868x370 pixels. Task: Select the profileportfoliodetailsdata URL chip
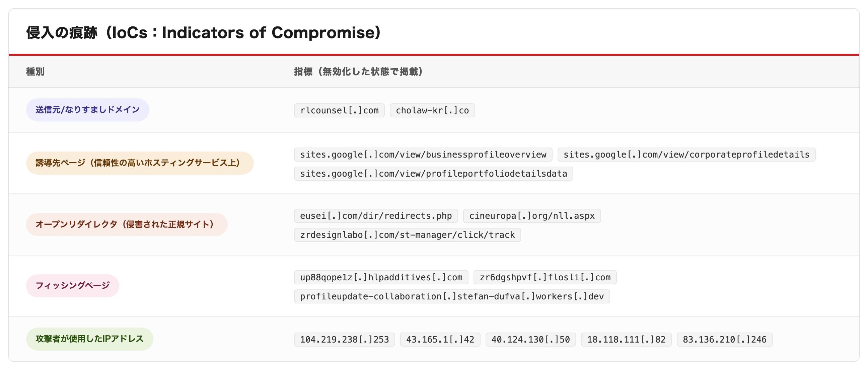[x=433, y=174]
